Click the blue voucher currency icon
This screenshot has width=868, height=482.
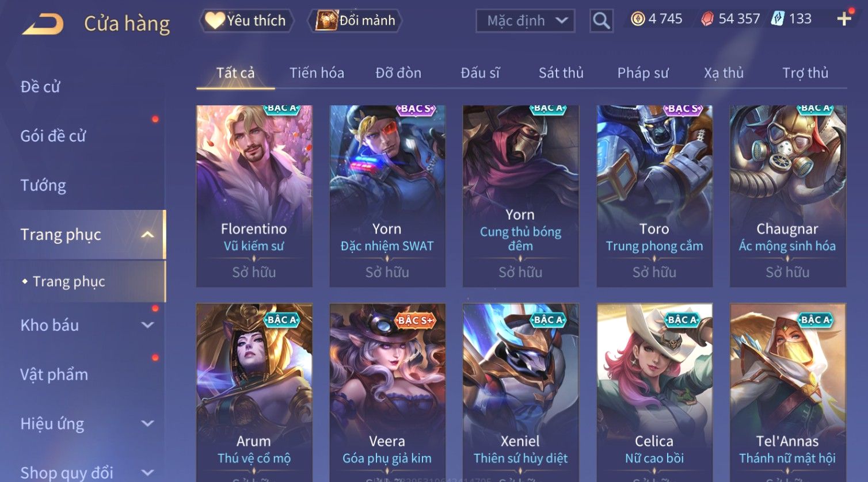(778, 19)
